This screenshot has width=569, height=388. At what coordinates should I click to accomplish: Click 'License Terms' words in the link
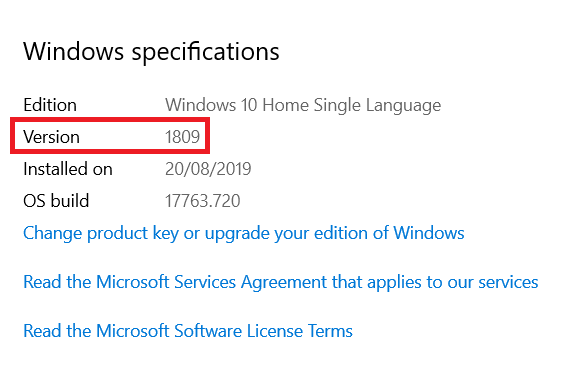point(300,331)
